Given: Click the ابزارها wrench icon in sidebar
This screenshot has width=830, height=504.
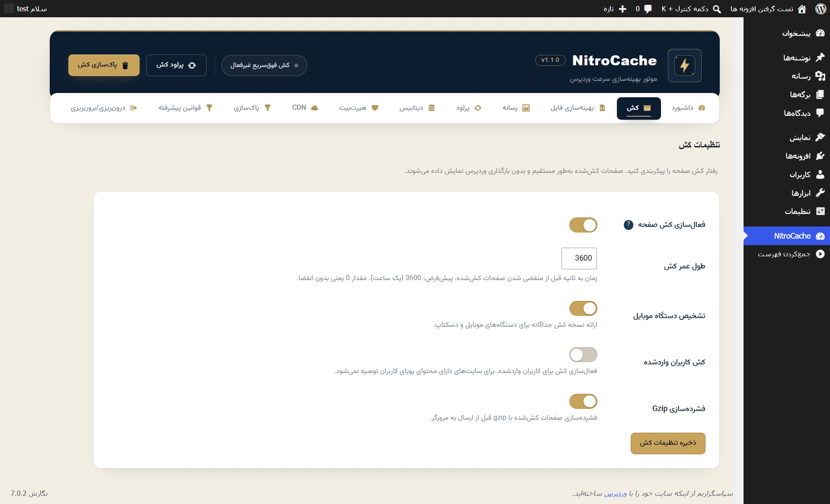Looking at the screenshot, I should click(x=820, y=193).
